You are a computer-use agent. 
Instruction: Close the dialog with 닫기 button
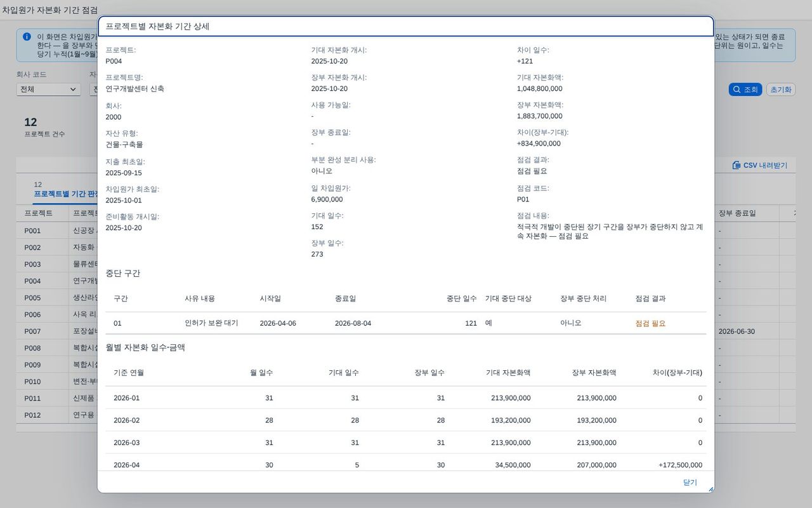pyautogui.click(x=690, y=482)
